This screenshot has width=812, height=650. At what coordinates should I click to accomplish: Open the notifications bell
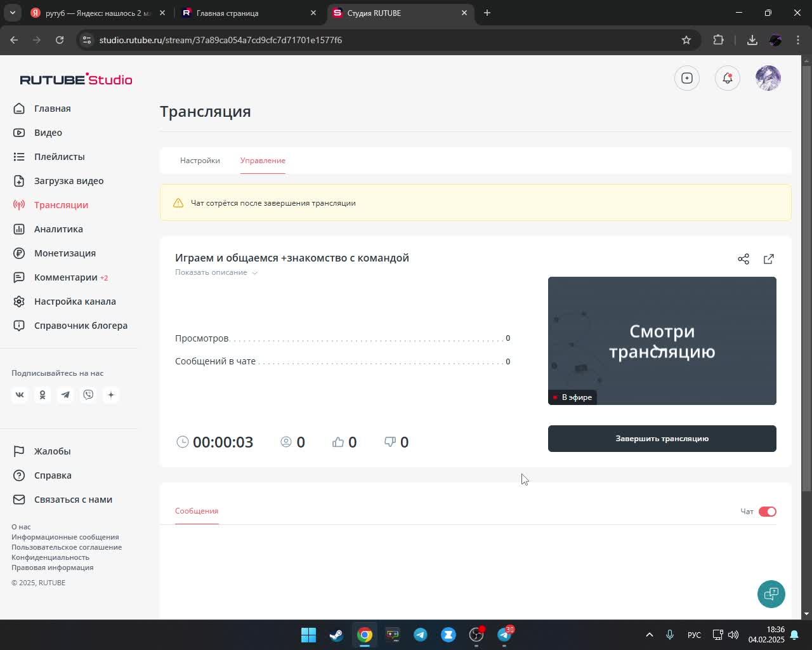[x=728, y=78]
